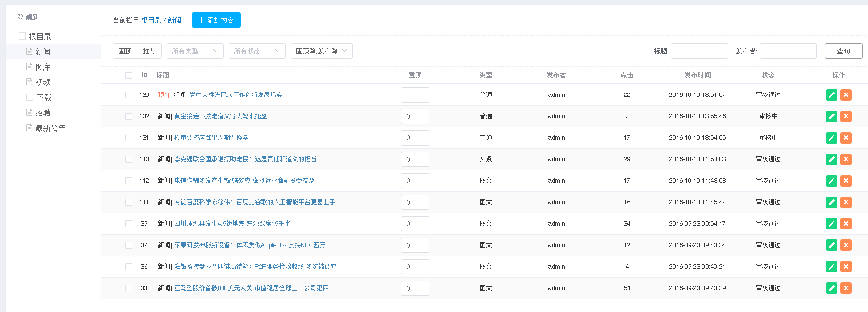
Task: Check the box for row id 130
Action: point(129,95)
